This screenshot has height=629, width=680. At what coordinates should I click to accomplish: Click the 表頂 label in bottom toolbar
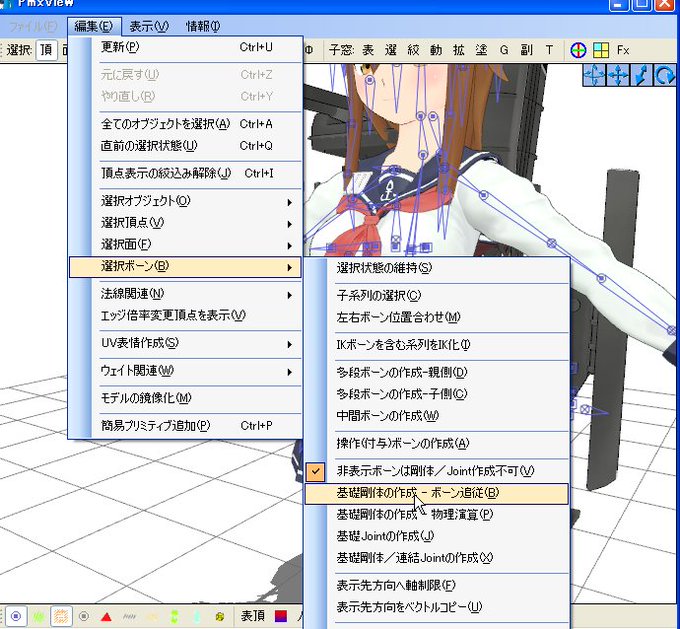click(x=253, y=616)
